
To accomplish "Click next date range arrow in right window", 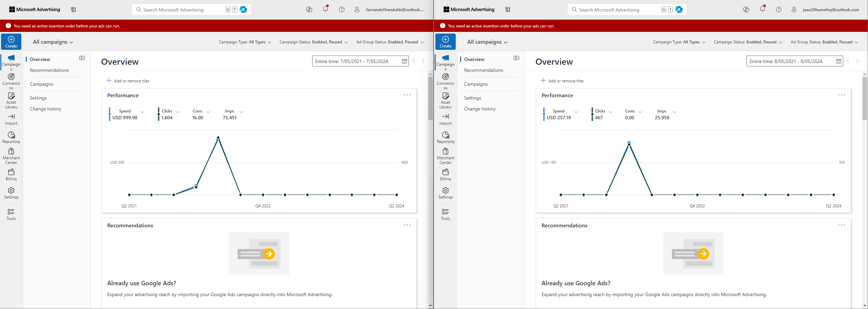I will pyautogui.click(x=857, y=61).
